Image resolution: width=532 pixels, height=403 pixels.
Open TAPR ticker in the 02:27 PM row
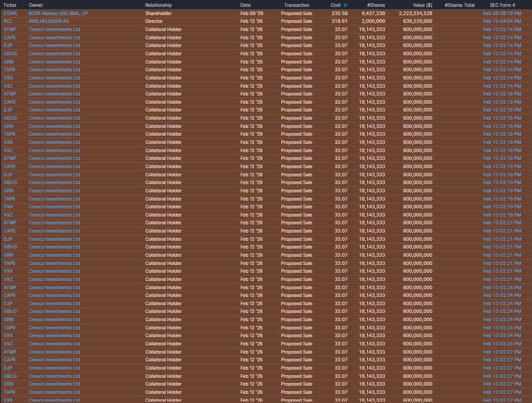[10, 392]
